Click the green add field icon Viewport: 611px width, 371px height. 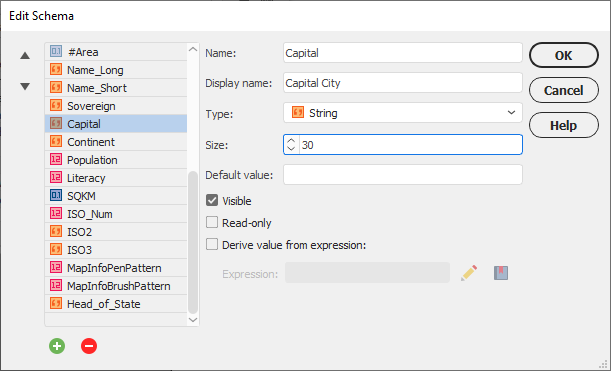57,346
